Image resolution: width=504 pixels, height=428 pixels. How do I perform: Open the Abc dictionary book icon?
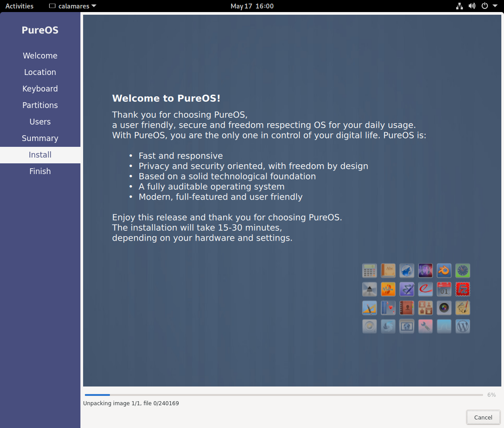click(388, 270)
